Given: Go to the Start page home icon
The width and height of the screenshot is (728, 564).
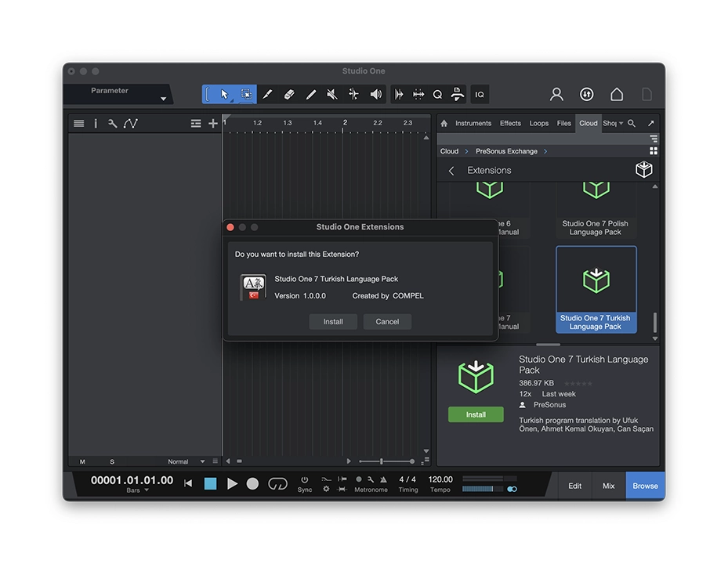Looking at the screenshot, I should [x=617, y=94].
